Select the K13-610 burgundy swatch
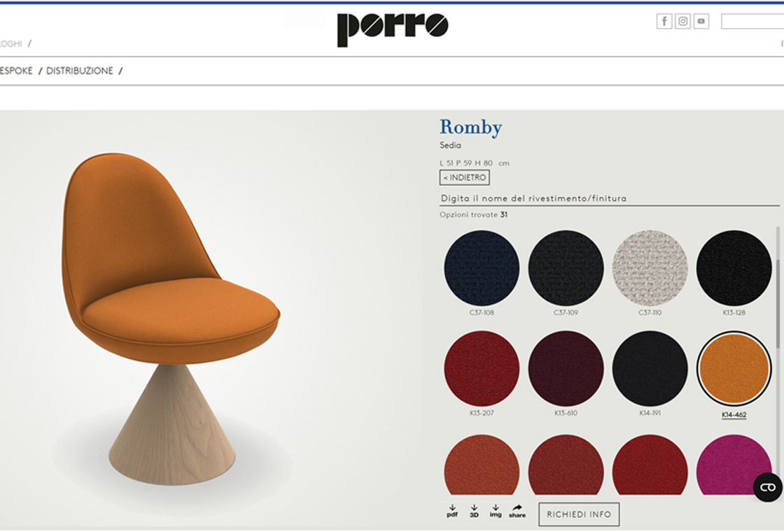 pos(566,368)
